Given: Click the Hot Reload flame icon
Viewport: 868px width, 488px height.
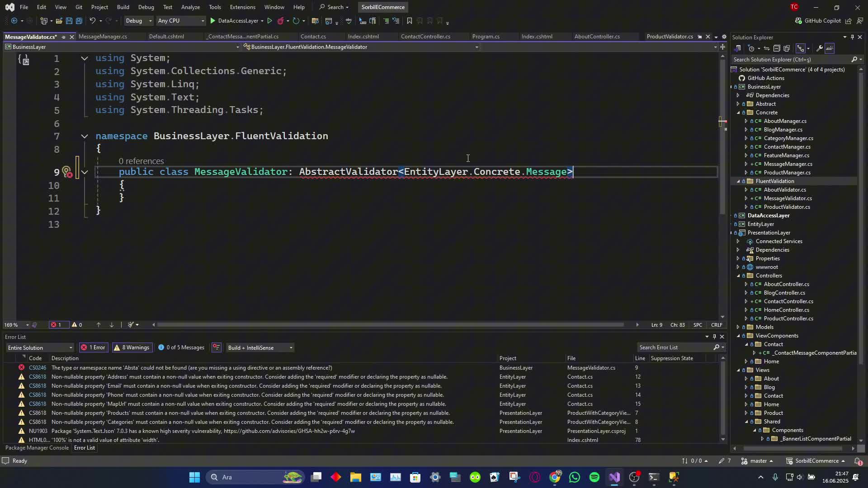Looking at the screenshot, I should (x=280, y=21).
